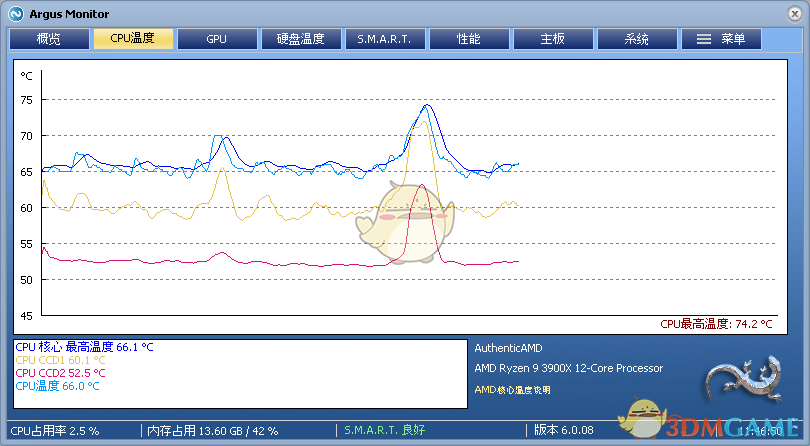Select the active CPU温度 tab
This screenshot has height=446, width=810.
[133, 39]
